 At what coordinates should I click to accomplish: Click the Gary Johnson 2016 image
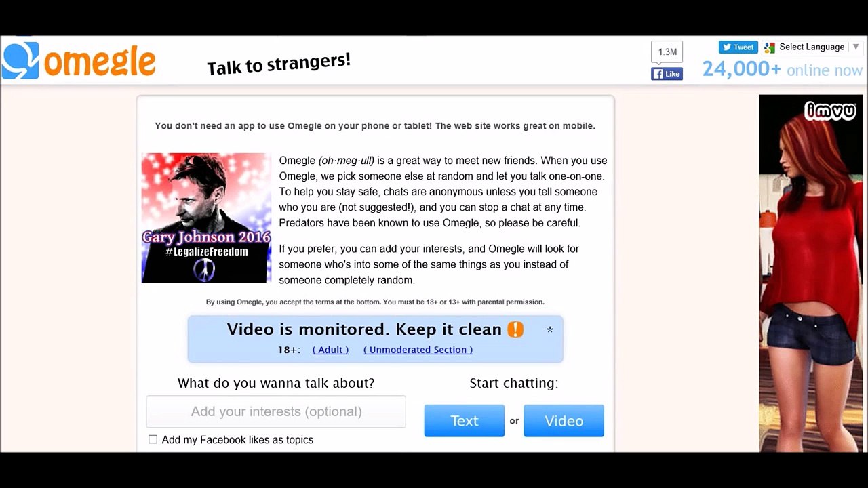click(206, 218)
